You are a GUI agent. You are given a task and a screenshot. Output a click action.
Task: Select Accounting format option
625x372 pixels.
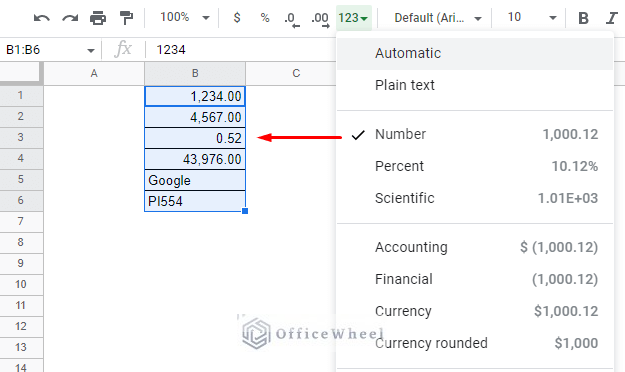pos(474,247)
